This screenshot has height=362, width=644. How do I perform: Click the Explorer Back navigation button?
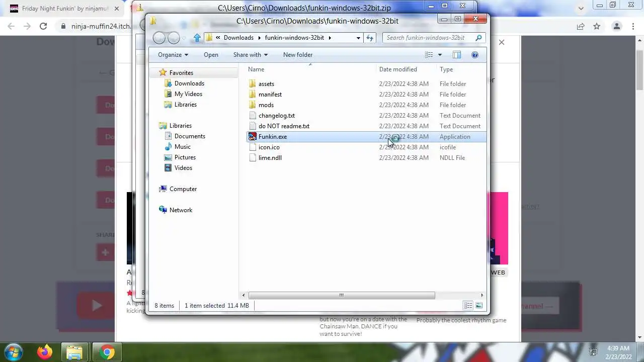(159, 38)
